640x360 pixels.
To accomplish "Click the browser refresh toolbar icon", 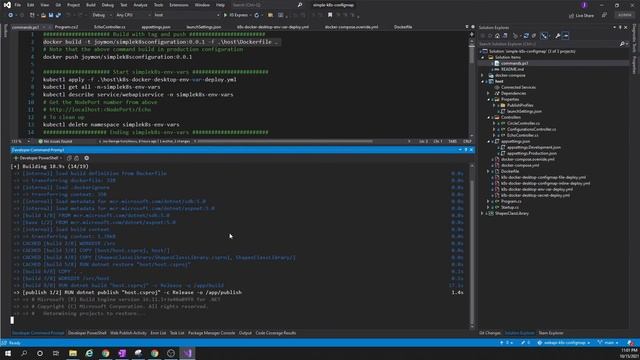I will click(257, 15).
